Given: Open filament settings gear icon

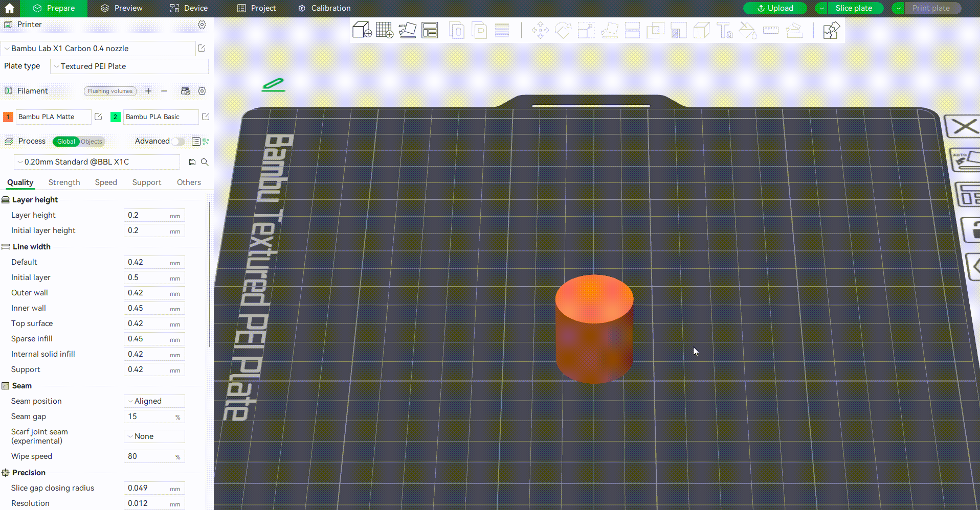Looking at the screenshot, I should (x=202, y=91).
